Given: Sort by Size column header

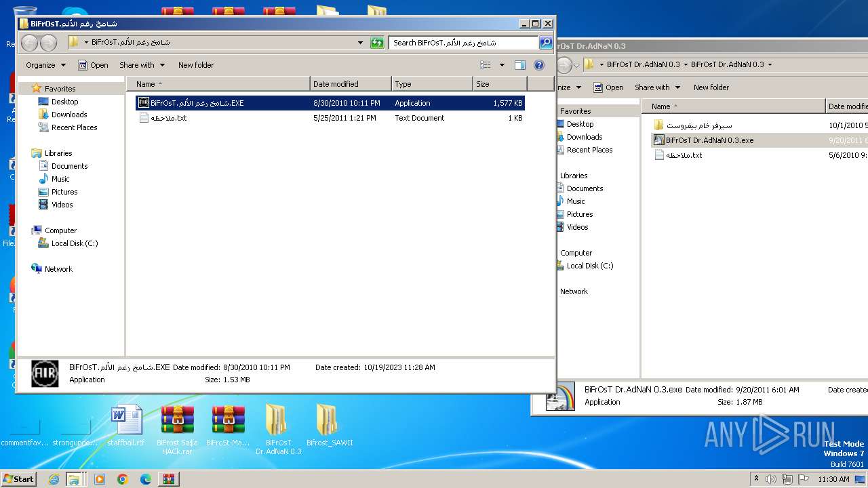Looking at the screenshot, I should click(x=500, y=84).
